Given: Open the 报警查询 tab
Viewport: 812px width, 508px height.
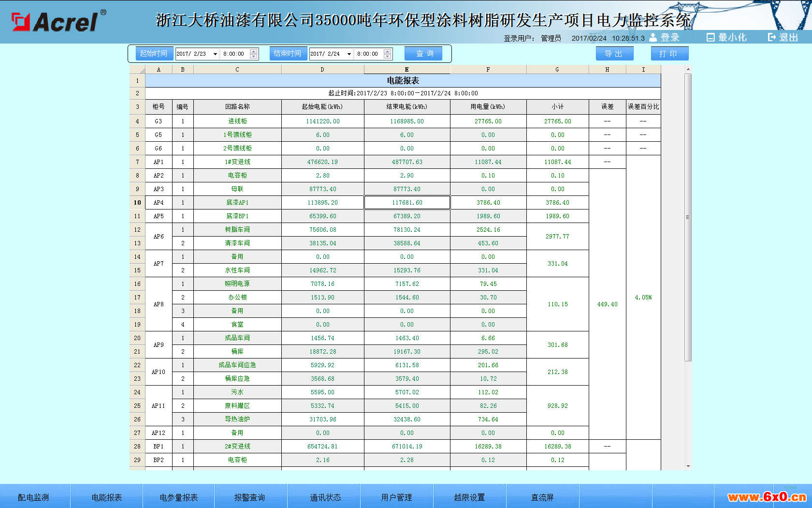Looking at the screenshot, I should pyautogui.click(x=250, y=497).
